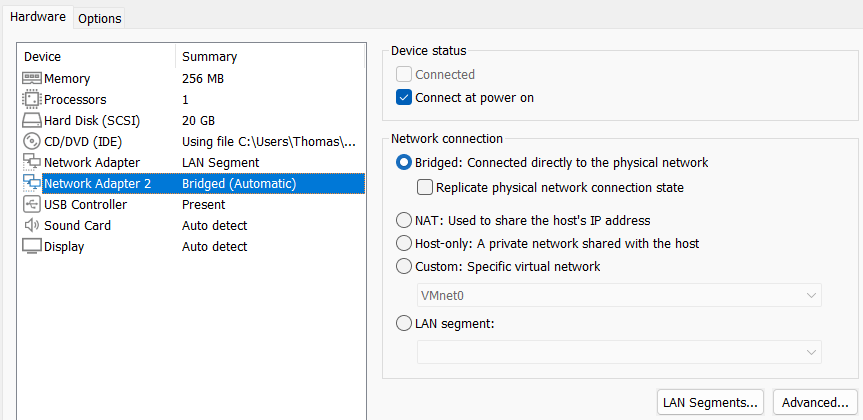
Task: Select the Memory device icon
Action: pyautogui.click(x=32, y=78)
